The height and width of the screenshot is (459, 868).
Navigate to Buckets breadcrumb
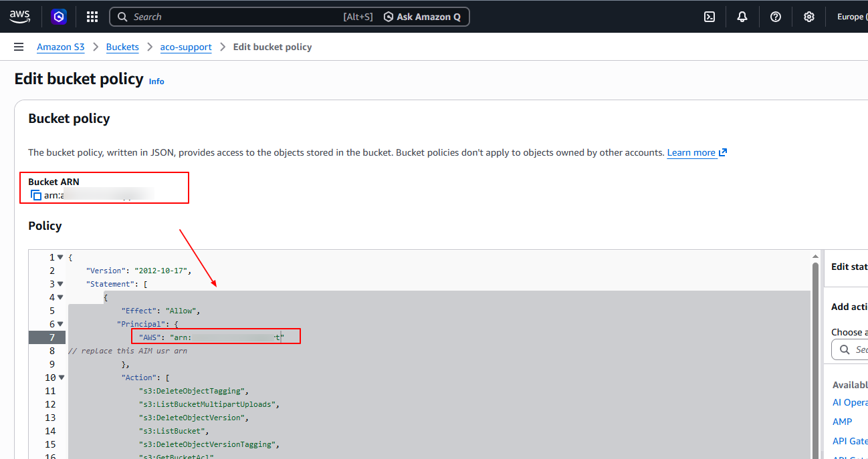tap(122, 47)
